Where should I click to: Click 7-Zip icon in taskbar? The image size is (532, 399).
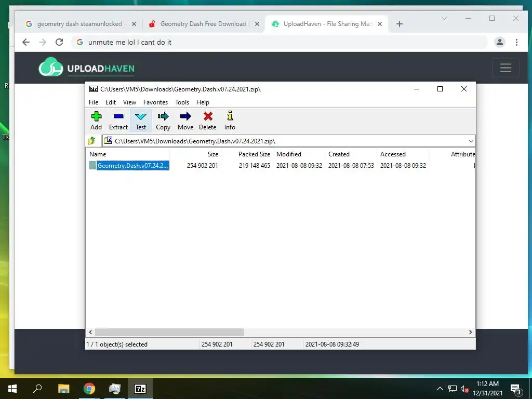pyautogui.click(x=140, y=389)
